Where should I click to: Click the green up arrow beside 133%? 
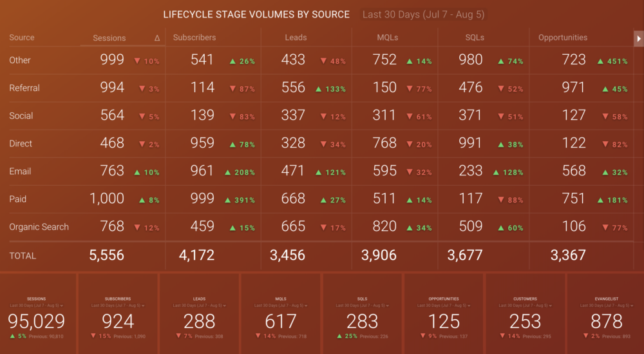pos(318,89)
